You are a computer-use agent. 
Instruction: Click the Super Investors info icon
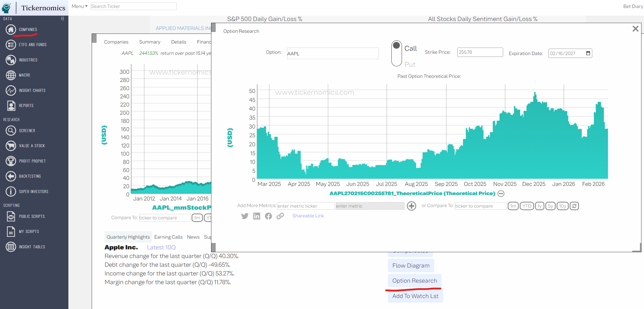click(x=11, y=191)
